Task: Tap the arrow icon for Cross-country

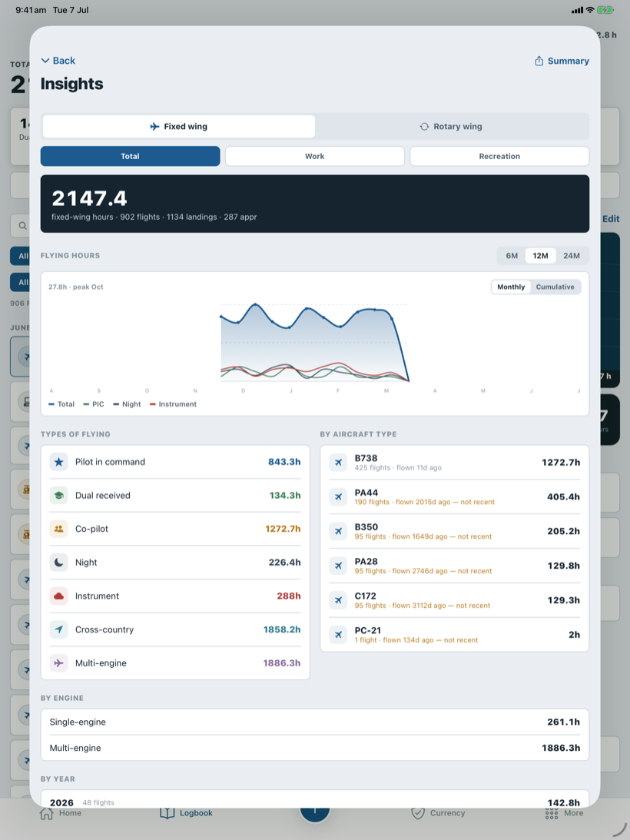Action: [59, 629]
